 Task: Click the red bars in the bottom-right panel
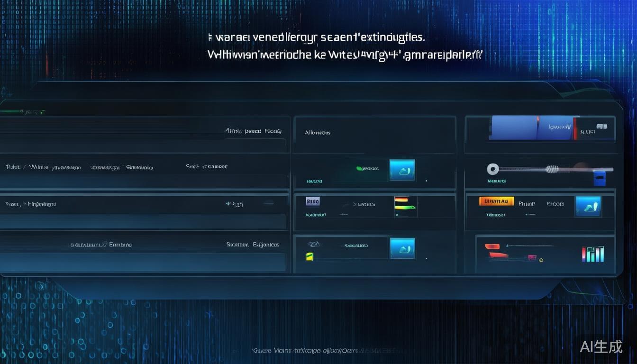tap(496, 251)
